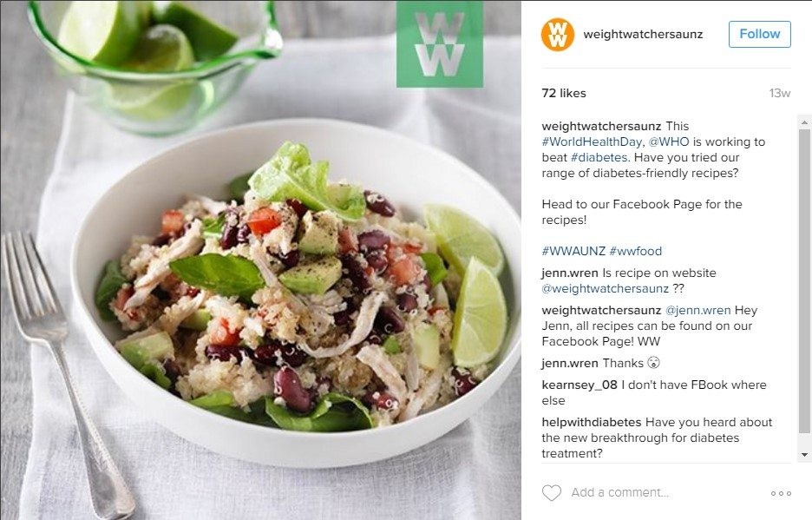
Task: Open the weightwatchersaunz username in header
Action: (643, 34)
